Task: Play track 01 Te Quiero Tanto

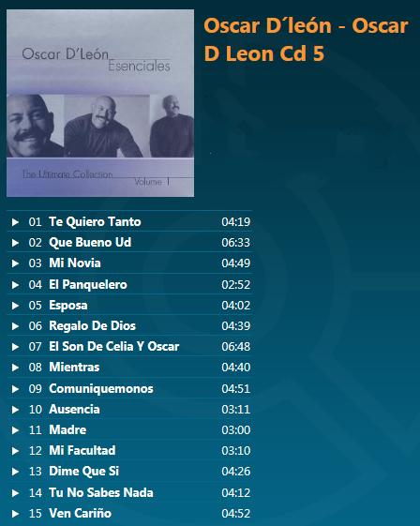Action: click(15, 222)
